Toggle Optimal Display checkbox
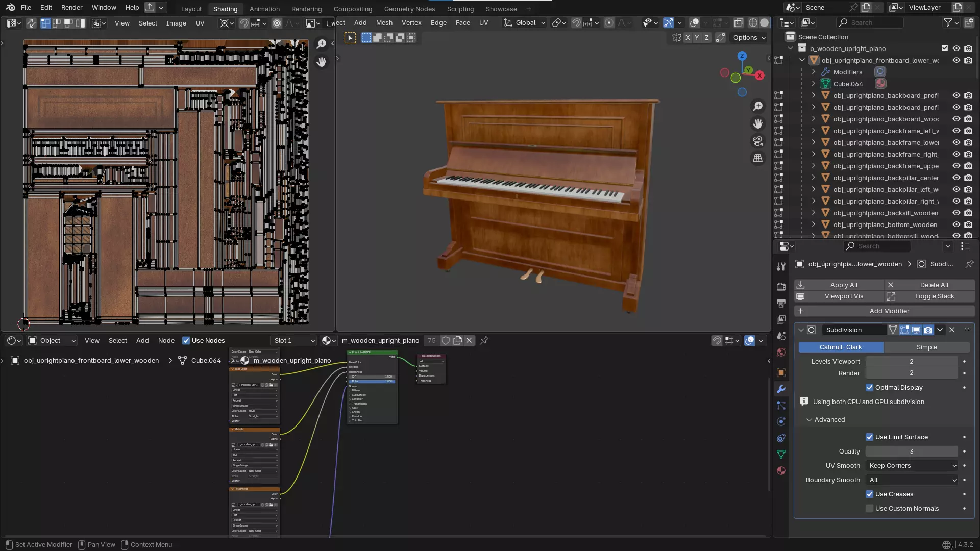The width and height of the screenshot is (980, 551). (869, 387)
